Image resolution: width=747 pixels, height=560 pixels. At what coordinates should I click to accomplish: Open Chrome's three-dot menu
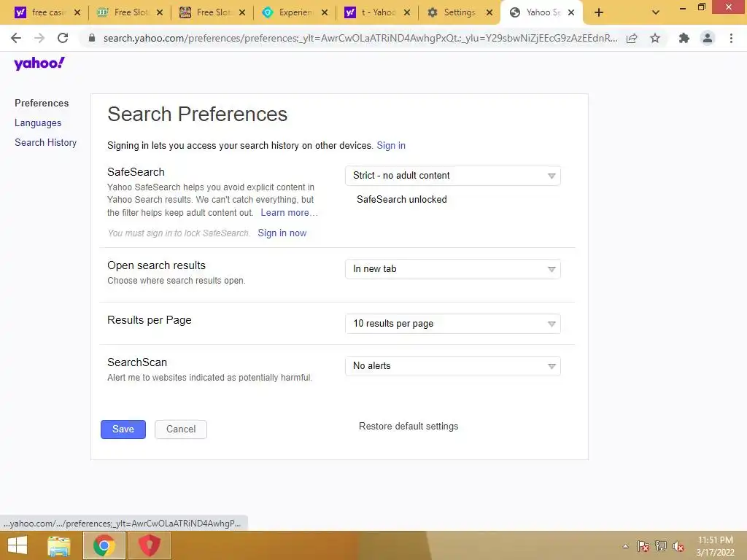click(x=731, y=38)
